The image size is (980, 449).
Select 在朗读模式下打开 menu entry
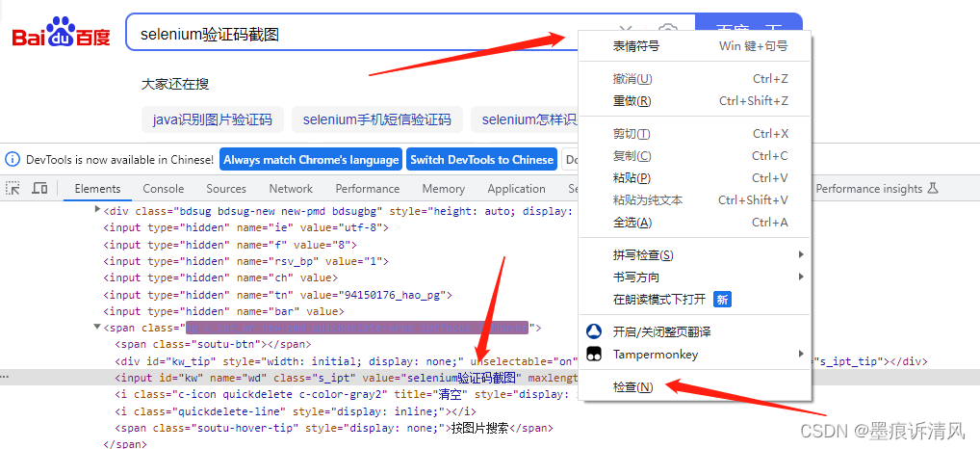click(x=695, y=300)
